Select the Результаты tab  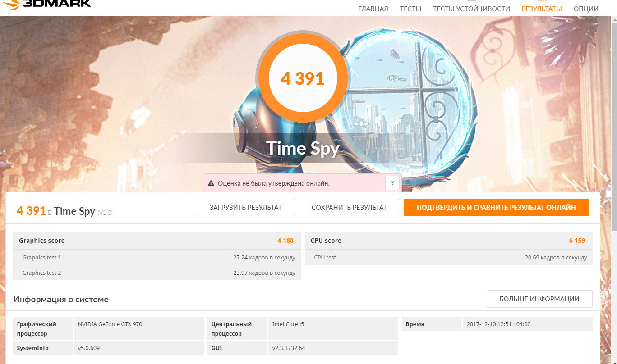pos(542,9)
